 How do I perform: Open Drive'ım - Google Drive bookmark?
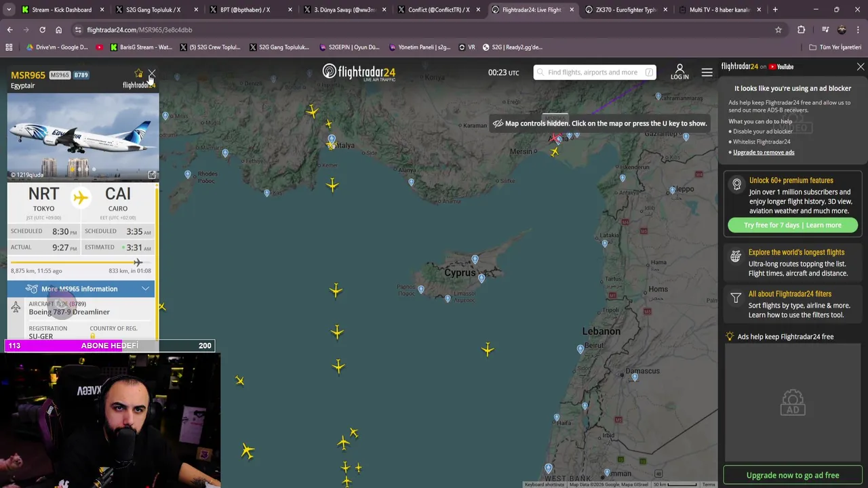pyautogui.click(x=57, y=47)
